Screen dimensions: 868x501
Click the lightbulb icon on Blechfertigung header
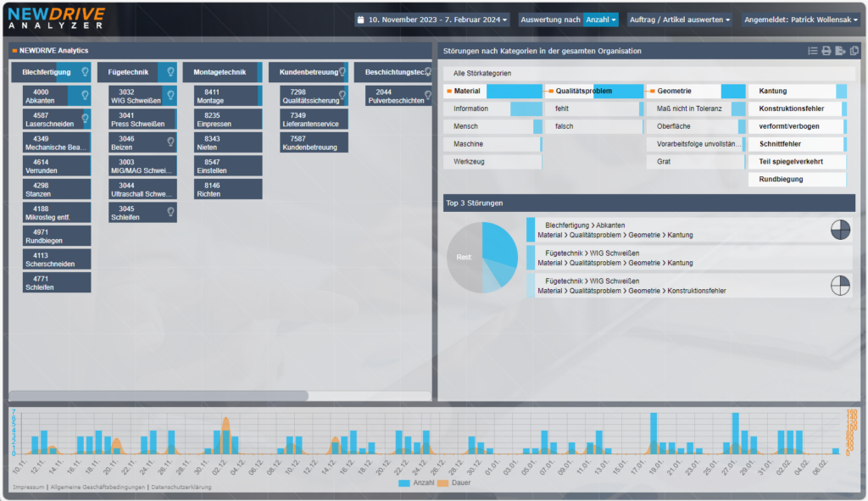point(85,72)
